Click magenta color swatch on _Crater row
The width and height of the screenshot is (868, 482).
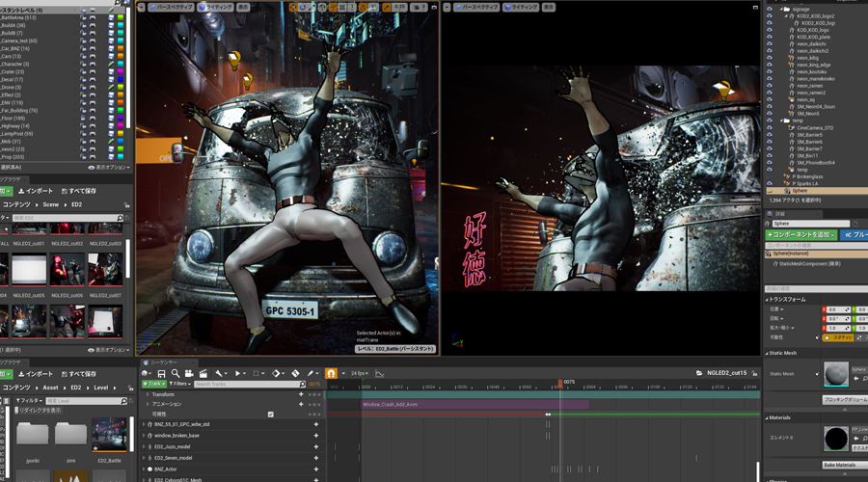(121, 71)
